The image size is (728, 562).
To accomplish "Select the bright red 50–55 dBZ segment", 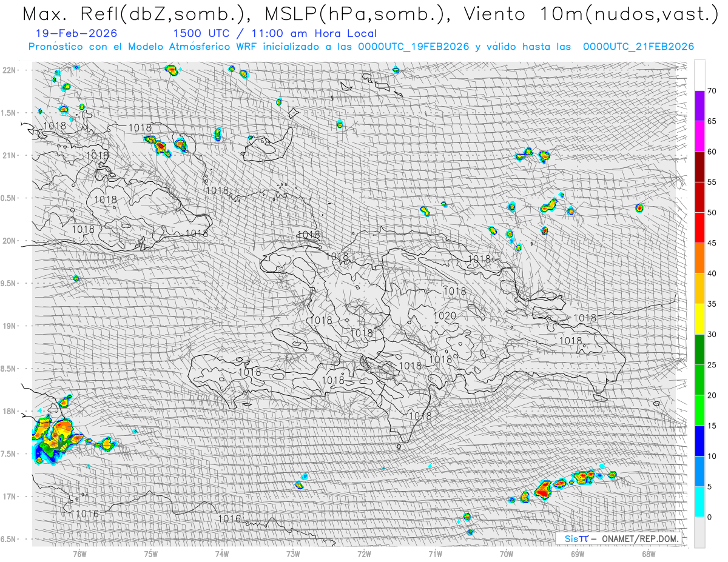I will click(x=699, y=197).
